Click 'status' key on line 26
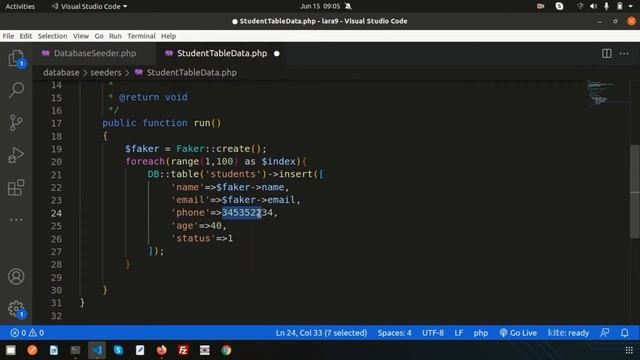 point(193,238)
